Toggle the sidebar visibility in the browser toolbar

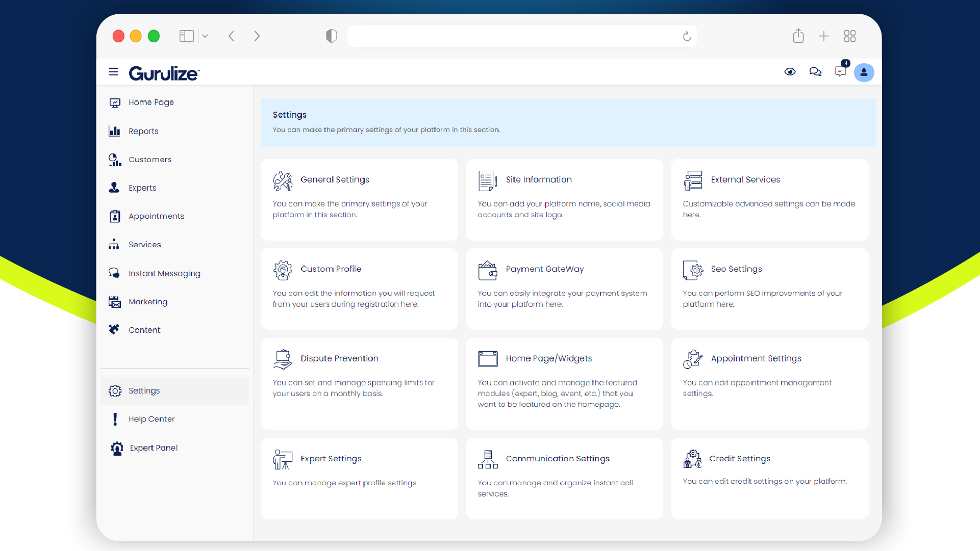(x=186, y=36)
